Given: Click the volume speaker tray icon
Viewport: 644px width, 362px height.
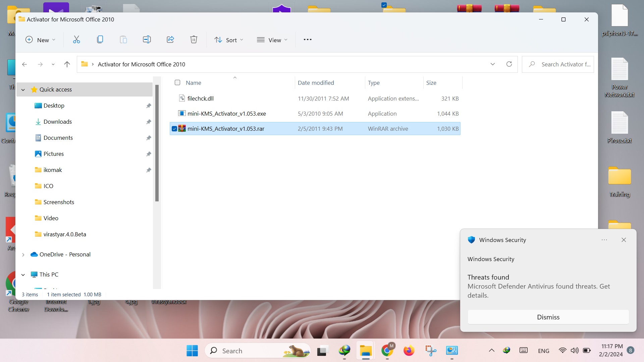Looking at the screenshot, I should 575,351.
